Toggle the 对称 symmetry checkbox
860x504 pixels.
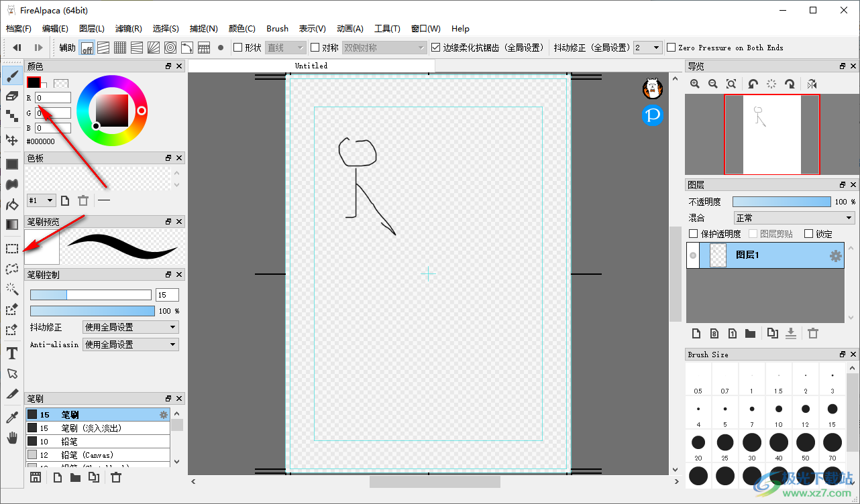pos(315,48)
